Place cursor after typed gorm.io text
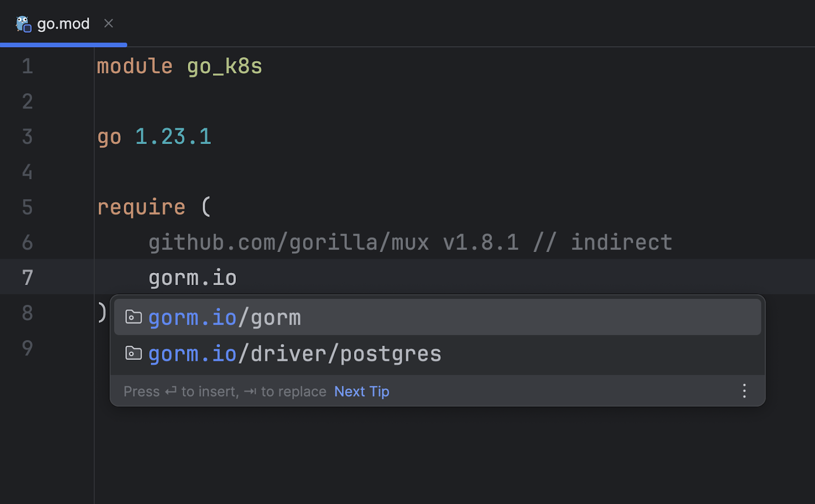Image resolution: width=815 pixels, height=504 pixels. coord(238,277)
